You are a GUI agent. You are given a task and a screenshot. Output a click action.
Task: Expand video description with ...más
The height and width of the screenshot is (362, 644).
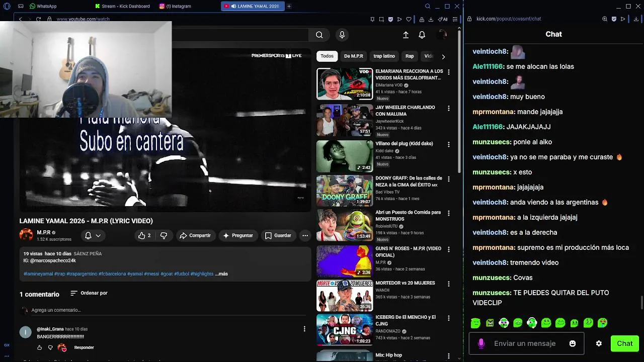point(221,274)
